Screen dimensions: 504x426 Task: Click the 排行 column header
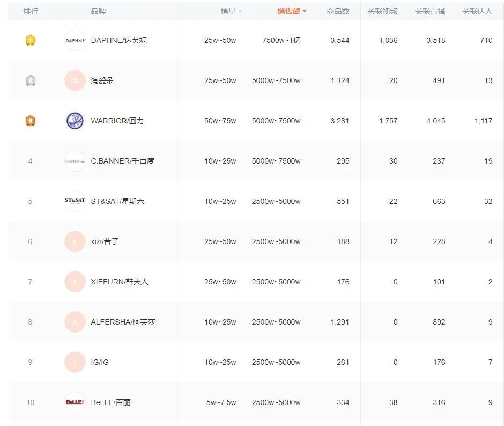(x=31, y=11)
